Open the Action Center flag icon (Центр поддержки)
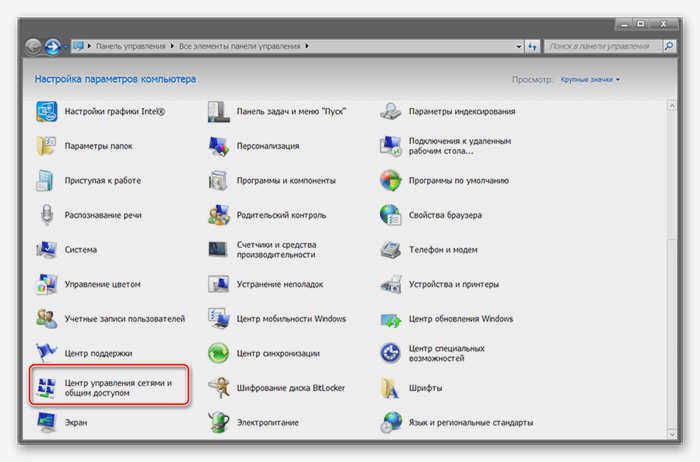This screenshot has height=462, width=700. pyautogui.click(x=46, y=353)
